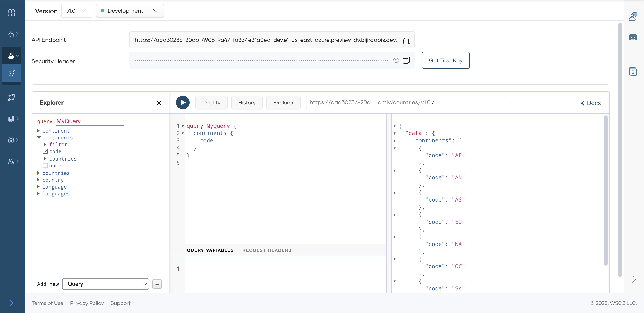Viewport: 644px width, 313px height.
Task: Copy the Security Header value
Action: coord(406,60)
